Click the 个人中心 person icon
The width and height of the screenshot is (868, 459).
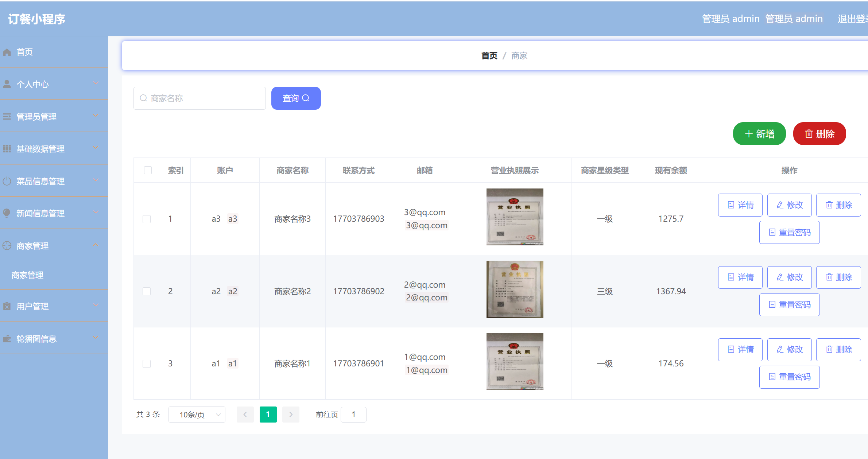(7, 84)
